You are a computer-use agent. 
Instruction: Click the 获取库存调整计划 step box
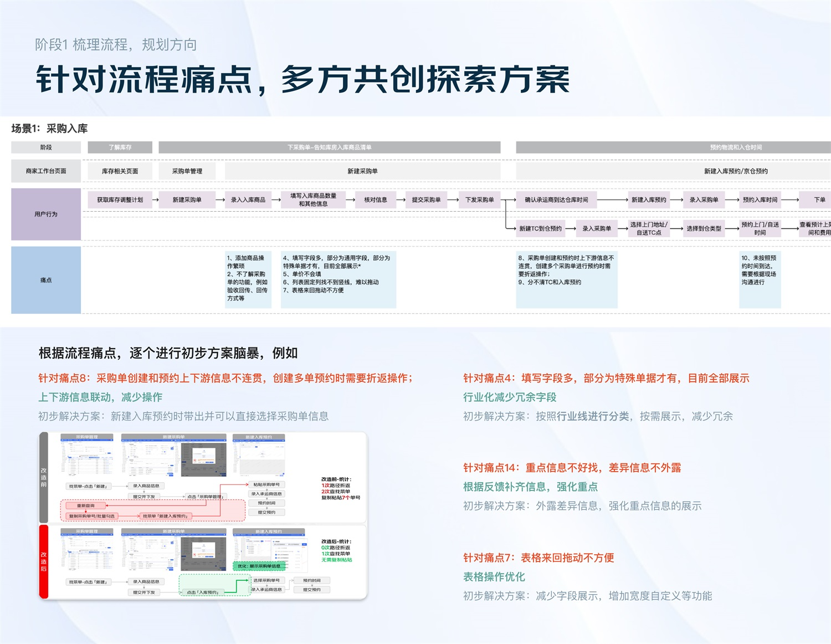tap(120, 200)
